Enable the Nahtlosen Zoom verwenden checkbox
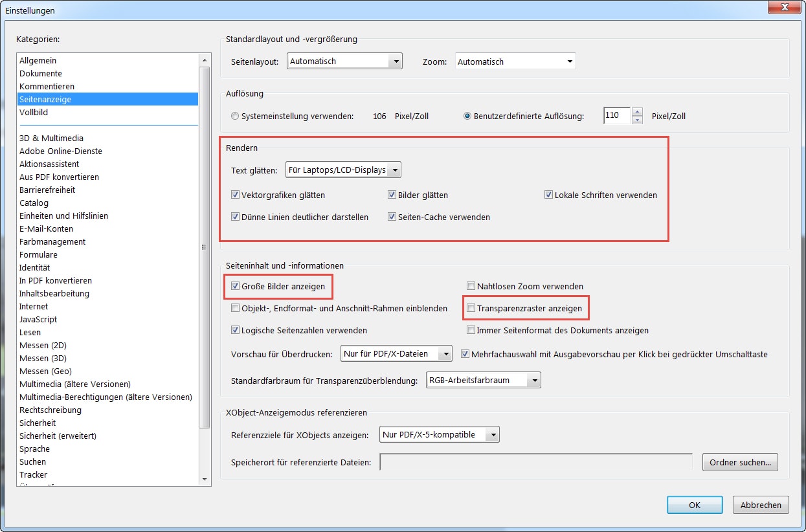The width and height of the screenshot is (806, 532). point(471,286)
